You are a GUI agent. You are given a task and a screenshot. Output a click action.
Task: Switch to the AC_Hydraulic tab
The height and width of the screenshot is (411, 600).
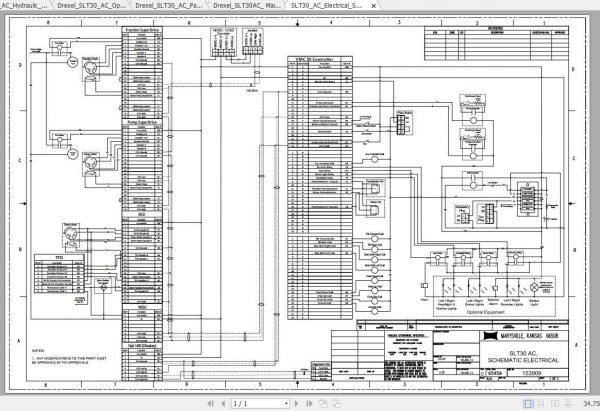(x=24, y=5)
